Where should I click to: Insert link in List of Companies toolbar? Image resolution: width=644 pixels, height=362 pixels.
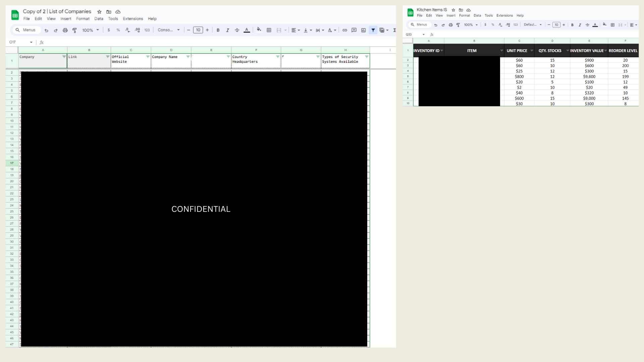click(344, 30)
